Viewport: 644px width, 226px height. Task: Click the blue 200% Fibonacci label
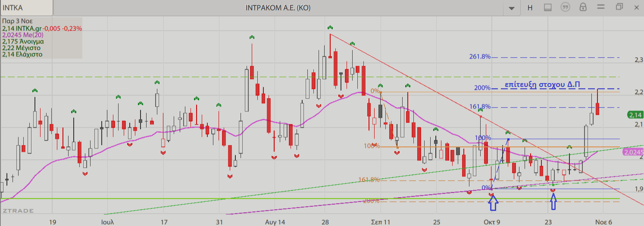(482, 88)
